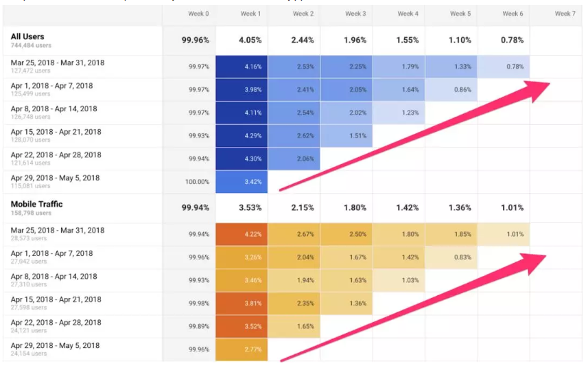Click the 100.00% Week 0 cell

pos(198,182)
